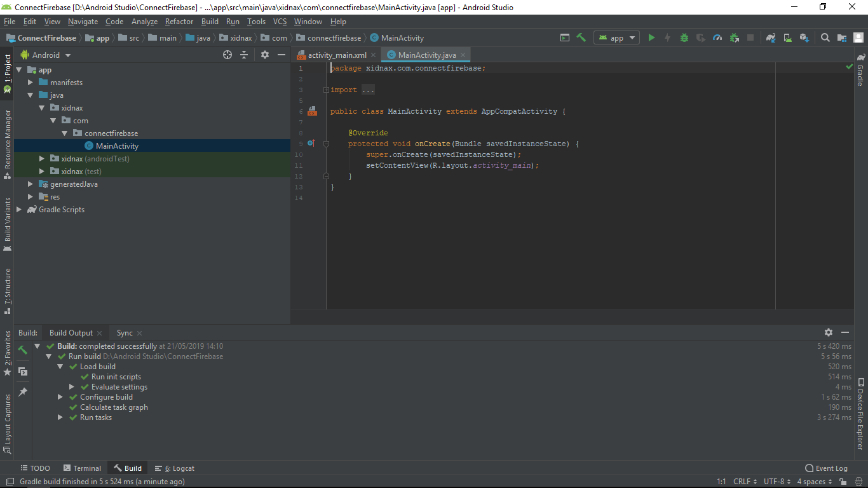Open the Event Log
Viewport: 868px width, 488px height.
click(826, 468)
